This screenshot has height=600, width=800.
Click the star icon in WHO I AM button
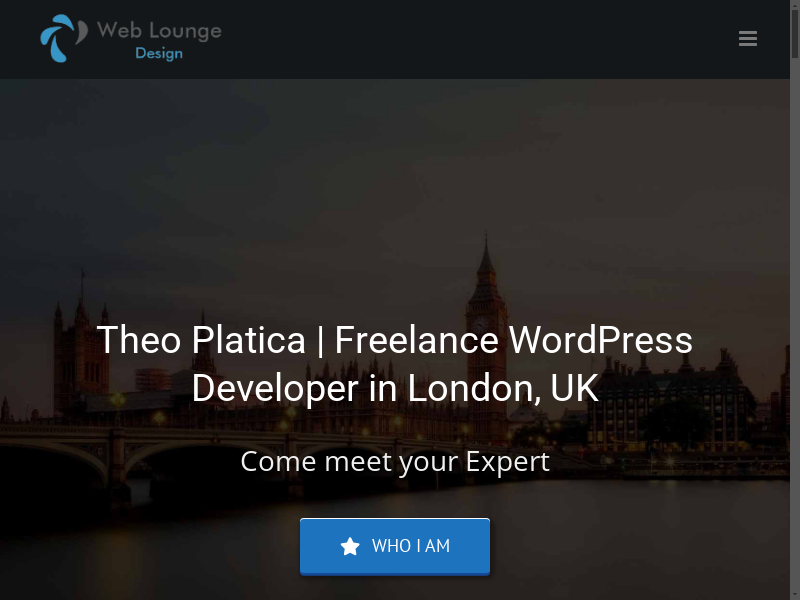[x=350, y=546]
